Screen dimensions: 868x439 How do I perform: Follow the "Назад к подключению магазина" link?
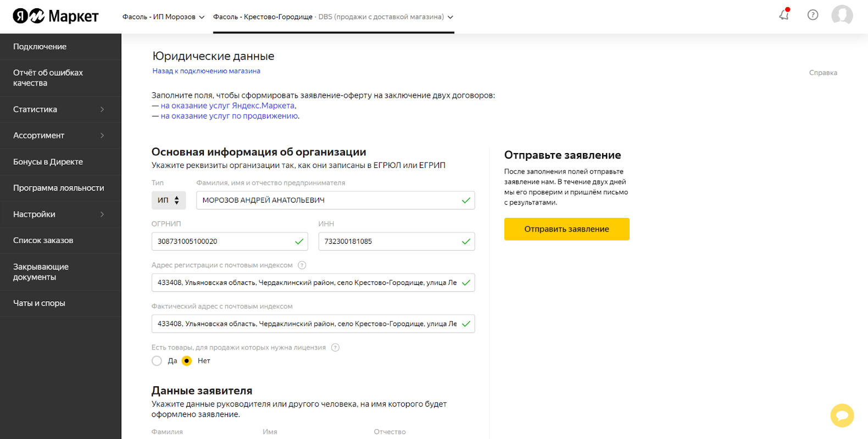click(x=206, y=71)
